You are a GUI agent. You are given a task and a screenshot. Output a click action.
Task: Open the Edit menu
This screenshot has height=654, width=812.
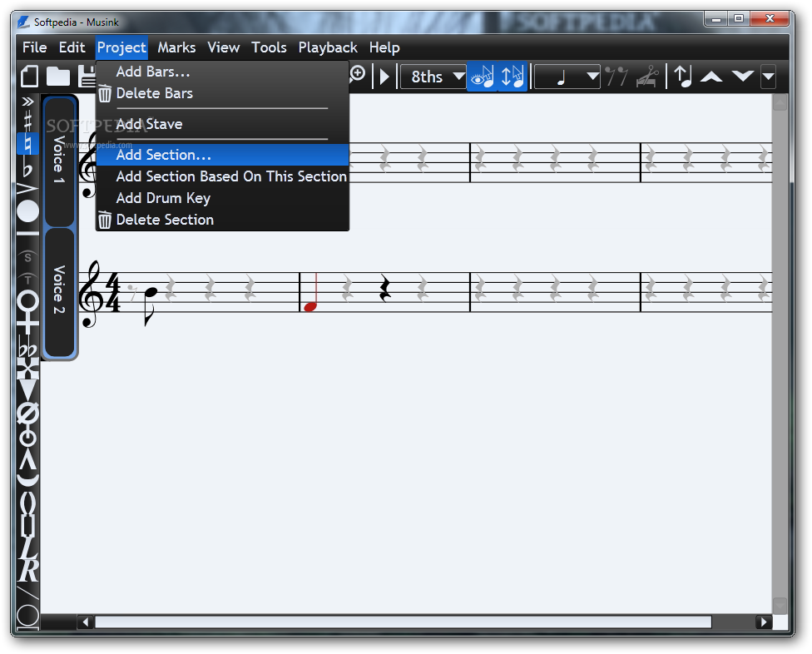click(x=72, y=47)
